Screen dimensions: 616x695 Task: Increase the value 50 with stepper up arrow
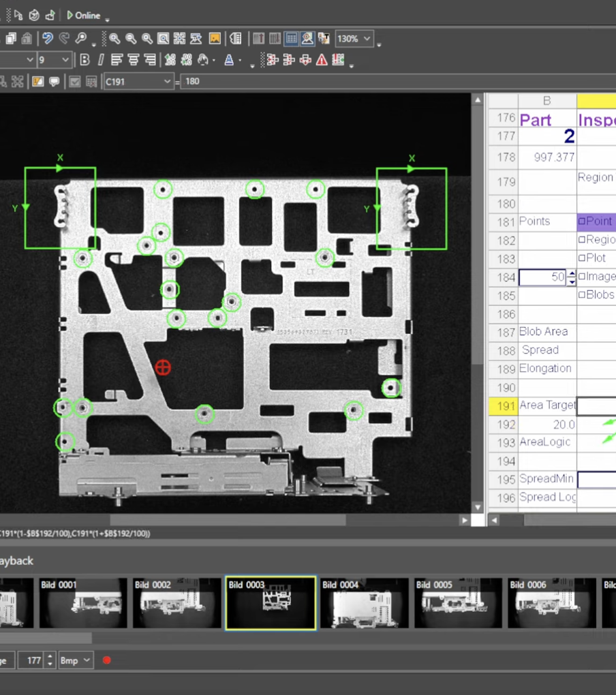click(572, 274)
